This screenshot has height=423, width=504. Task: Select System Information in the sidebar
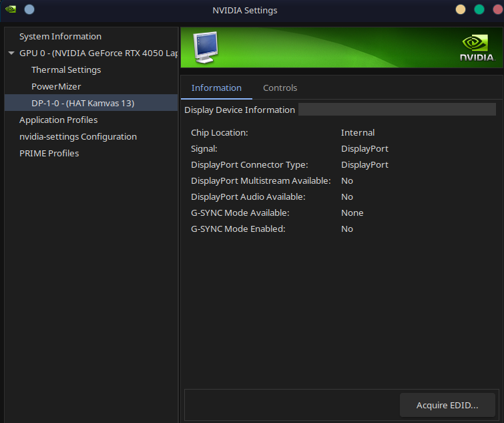60,37
